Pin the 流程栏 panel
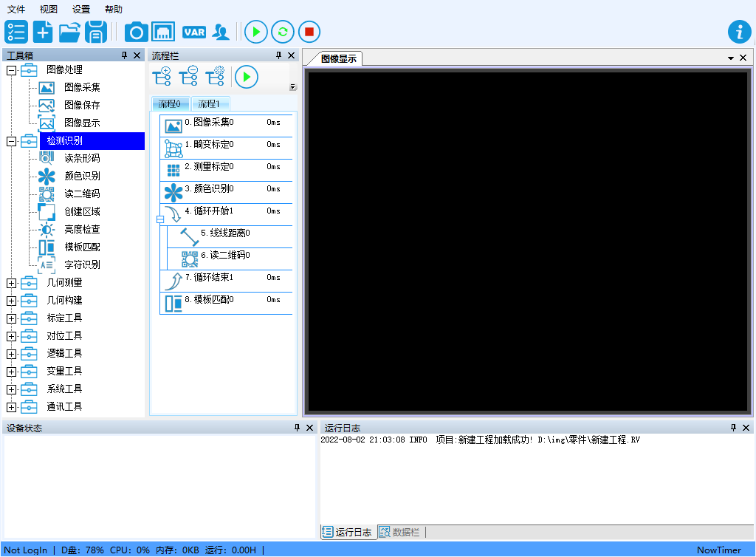756x557 pixels. pos(278,55)
